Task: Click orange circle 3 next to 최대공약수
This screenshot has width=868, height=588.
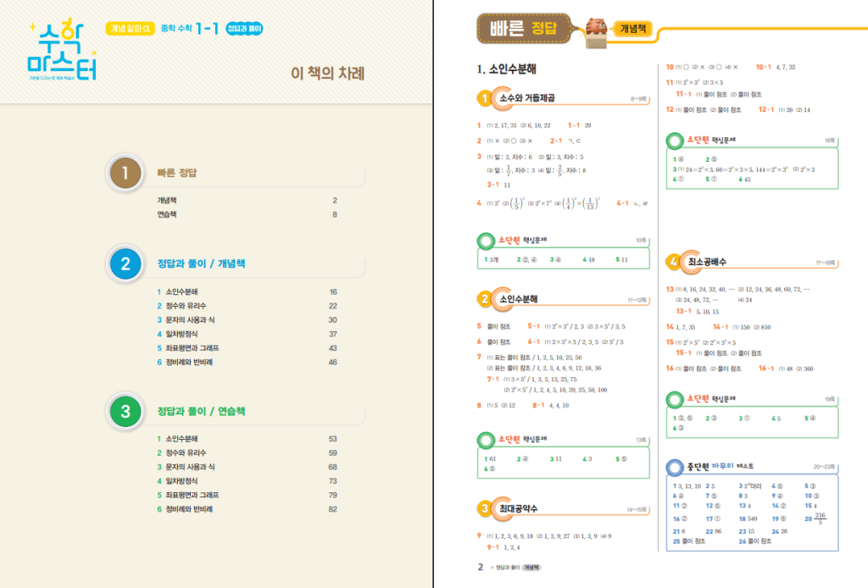Action: 485,508
